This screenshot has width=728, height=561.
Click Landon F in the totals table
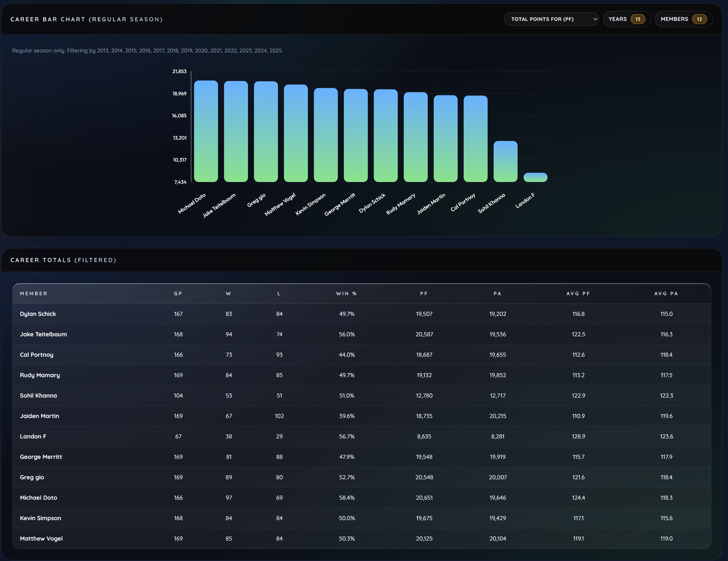pos(33,436)
